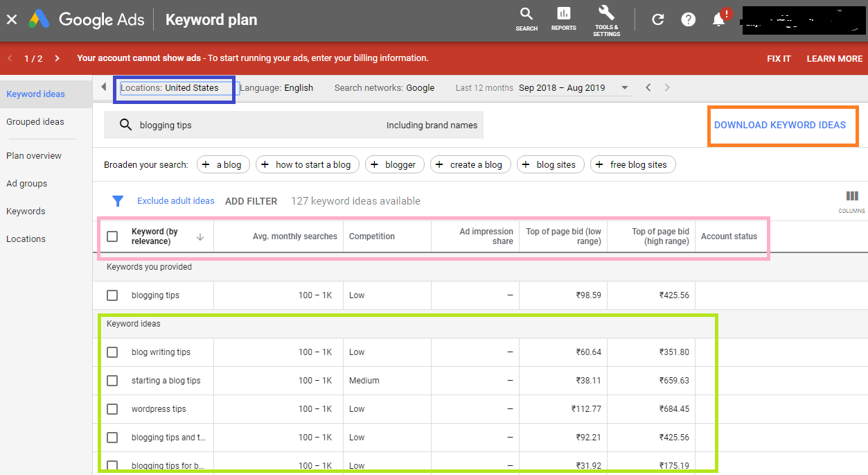Click the 'wordpress tips' keyword text
Image resolution: width=868 pixels, height=475 pixels.
(x=159, y=409)
